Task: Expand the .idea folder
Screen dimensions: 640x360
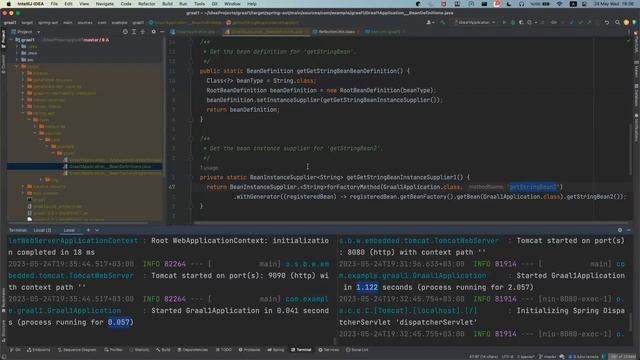Action: tap(18, 47)
